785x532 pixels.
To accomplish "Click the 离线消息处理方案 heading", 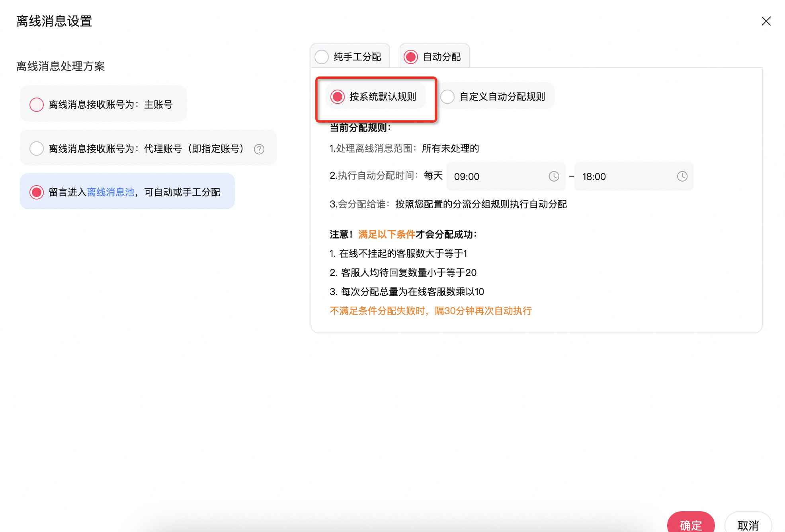I will tap(61, 66).
